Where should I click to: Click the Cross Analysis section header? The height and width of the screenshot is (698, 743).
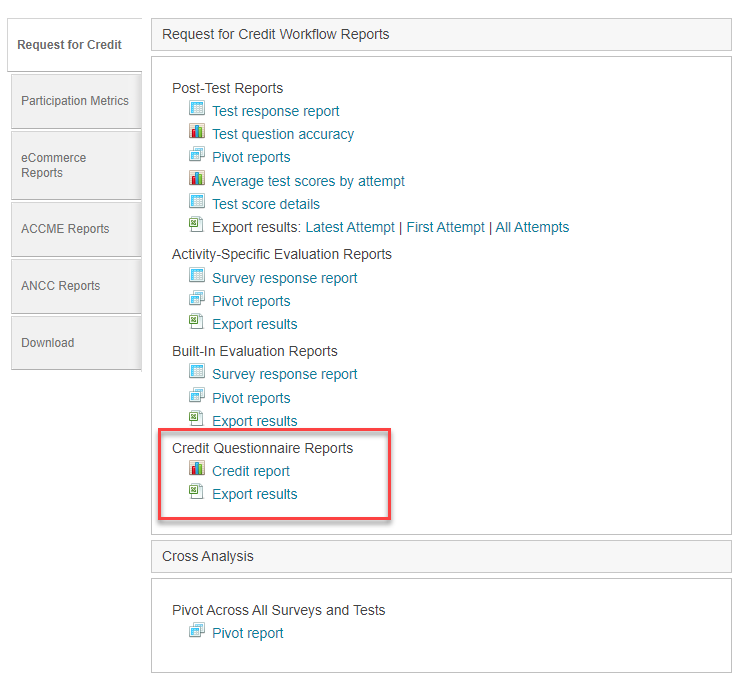pos(441,556)
